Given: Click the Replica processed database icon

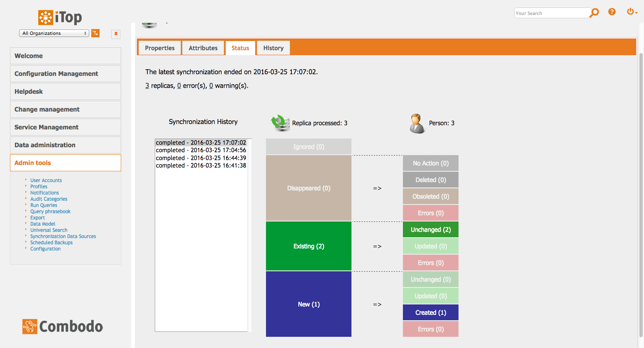Looking at the screenshot, I should 281,123.
